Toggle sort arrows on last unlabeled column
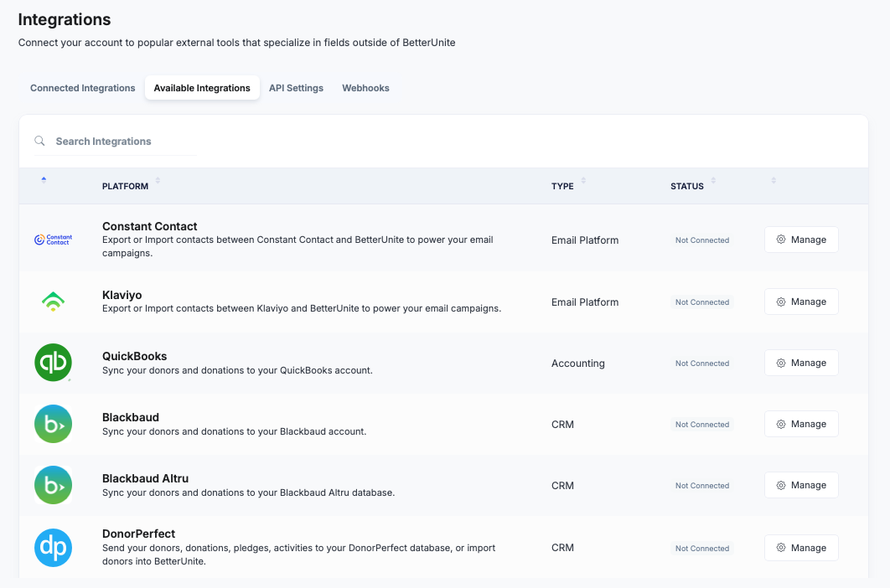Screen dimensions: 890x588 pos(774,180)
